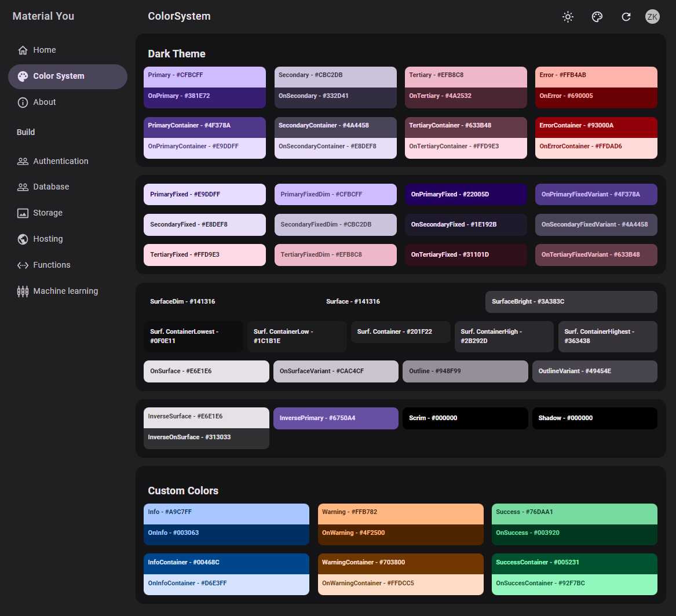
Task: Go to Machine learning label
Action: point(65,291)
